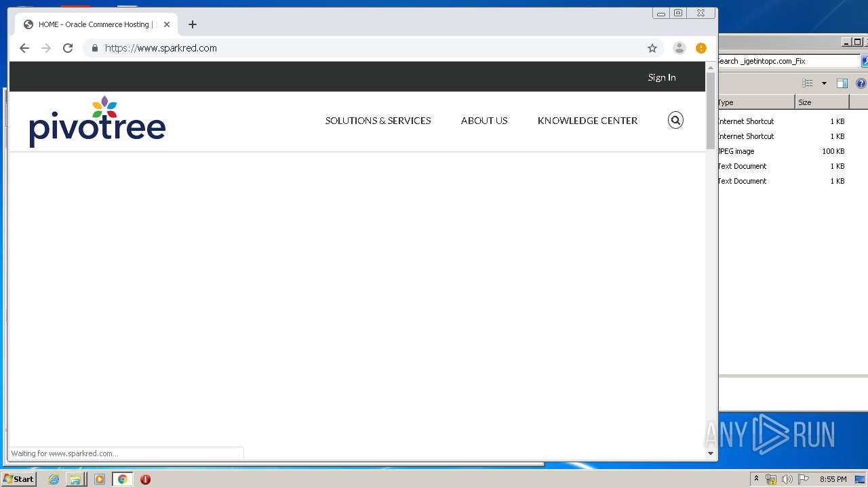Click the URL address bar
868x488 pixels.
[x=373, y=48]
